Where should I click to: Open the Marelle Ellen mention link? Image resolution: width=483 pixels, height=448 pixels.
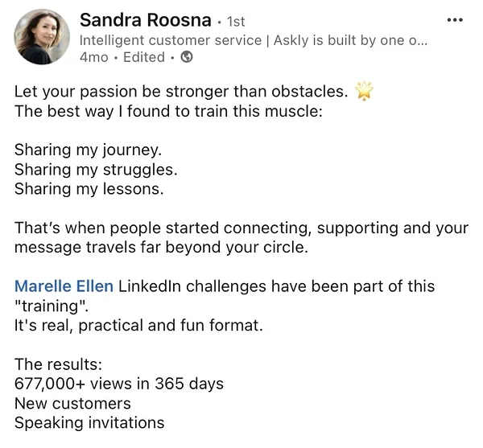click(64, 286)
